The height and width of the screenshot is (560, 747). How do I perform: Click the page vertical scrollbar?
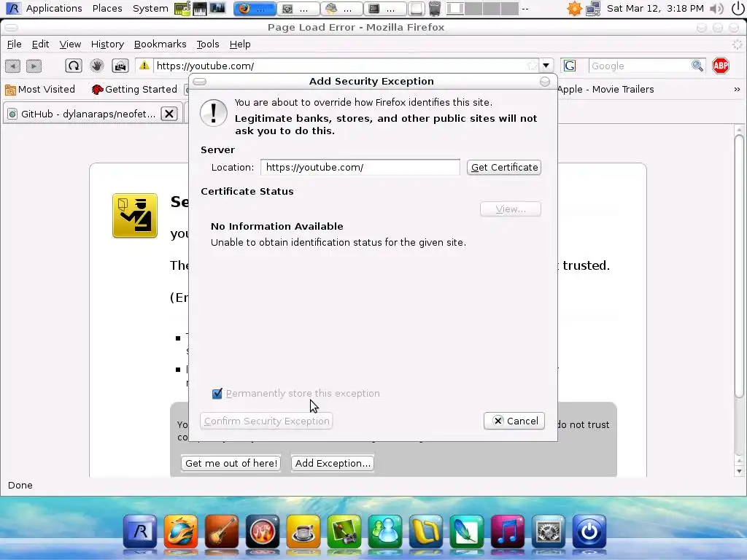coord(739,265)
